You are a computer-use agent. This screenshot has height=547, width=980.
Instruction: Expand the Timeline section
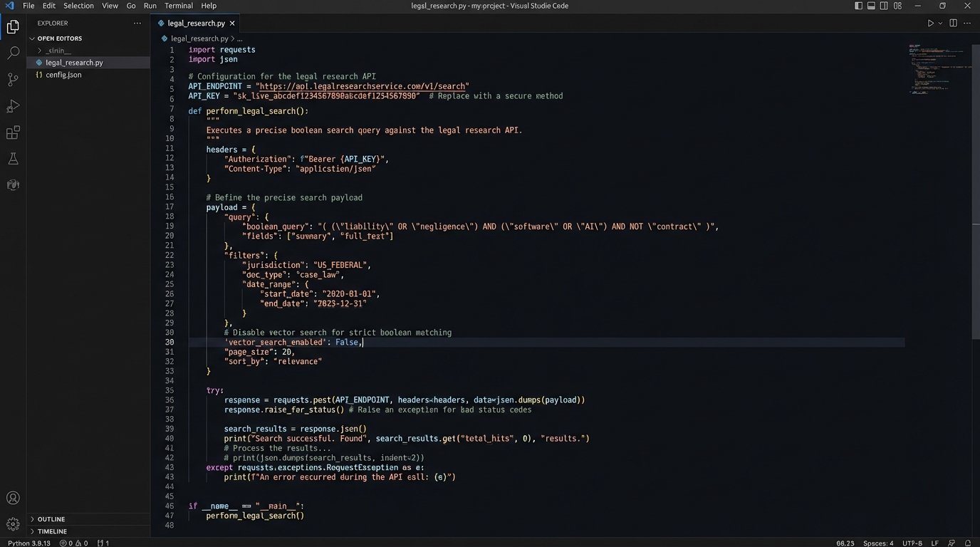point(48,531)
